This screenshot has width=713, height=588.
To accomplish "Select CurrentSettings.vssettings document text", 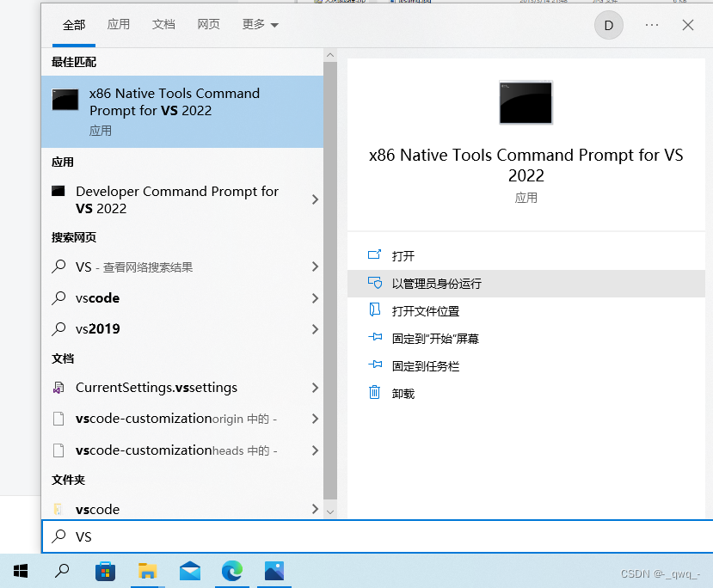I will 157,388.
